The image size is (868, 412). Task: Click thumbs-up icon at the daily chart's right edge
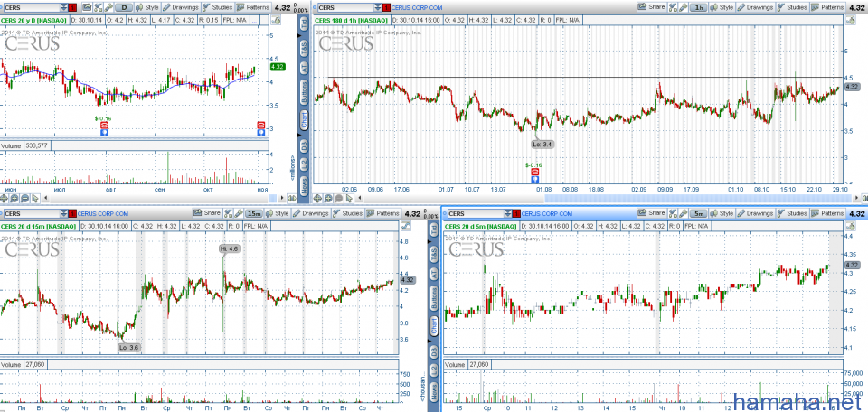tap(277, 20)
